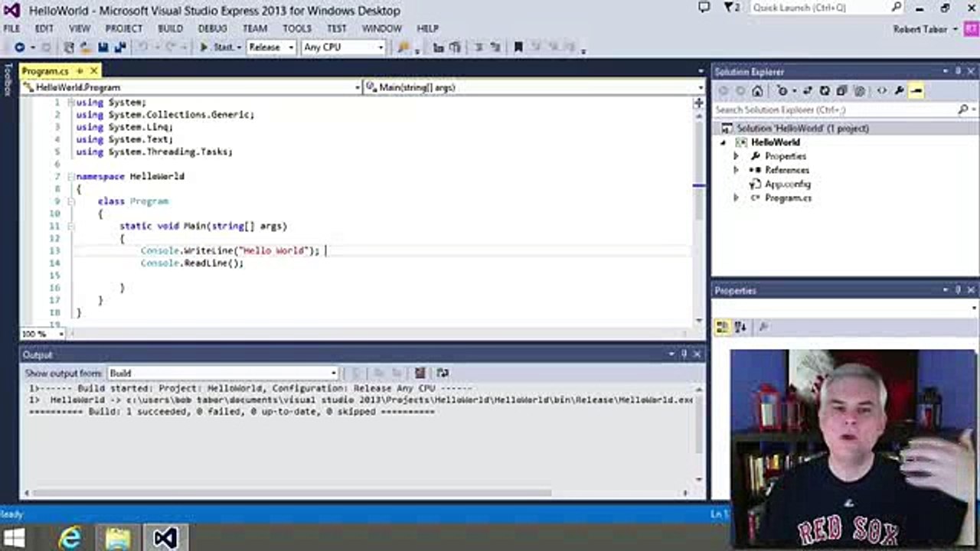This screenshot has height=551, width=980.
Task: Open File Explorer from the taskbar
Action: click(117, 538)
